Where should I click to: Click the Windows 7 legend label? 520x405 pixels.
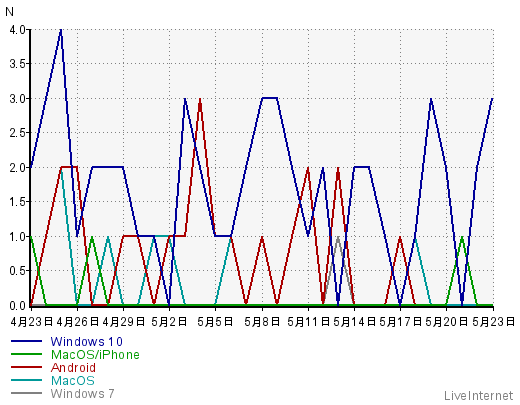point(82,394)
